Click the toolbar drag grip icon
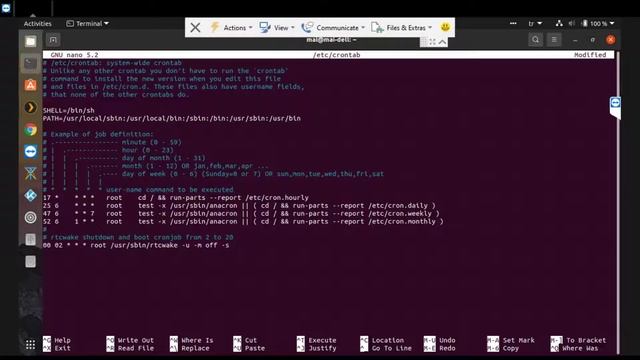640x360 pixels. coord(424,42)
